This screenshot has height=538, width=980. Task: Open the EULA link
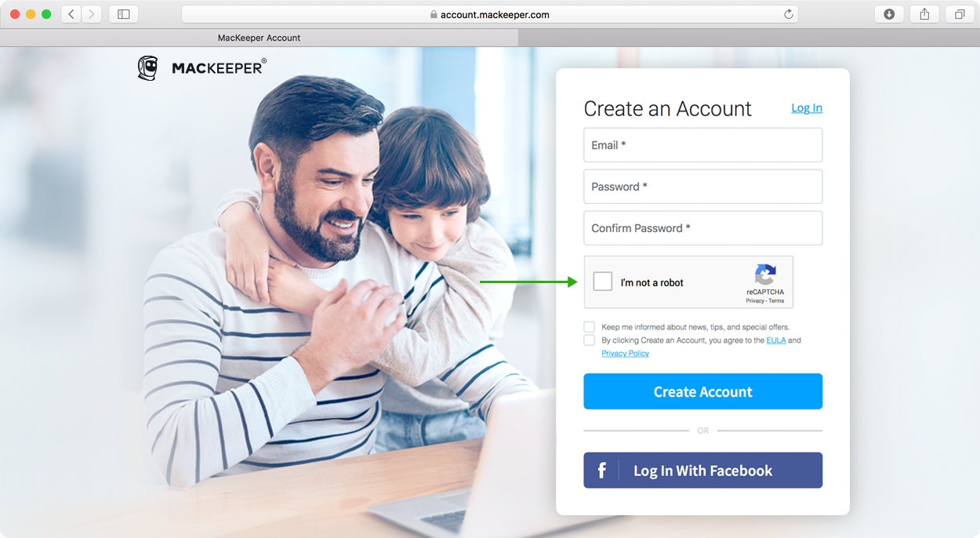[x=776, y=340]
